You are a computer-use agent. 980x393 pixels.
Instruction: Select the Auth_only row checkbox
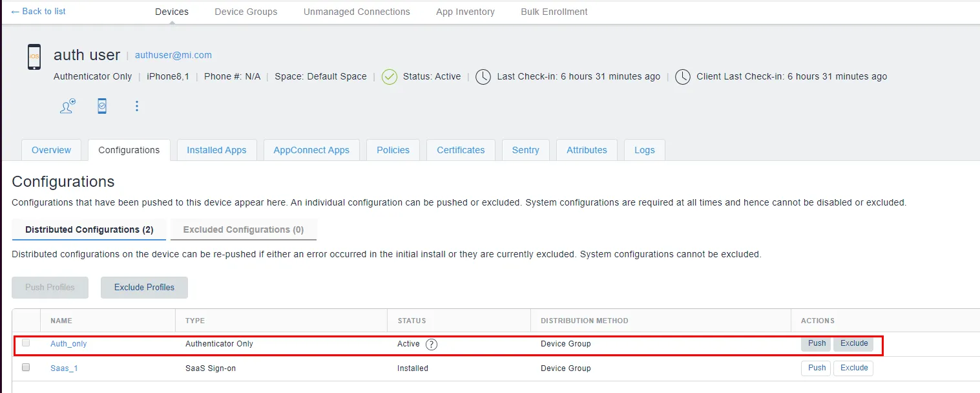click(26, 343)
